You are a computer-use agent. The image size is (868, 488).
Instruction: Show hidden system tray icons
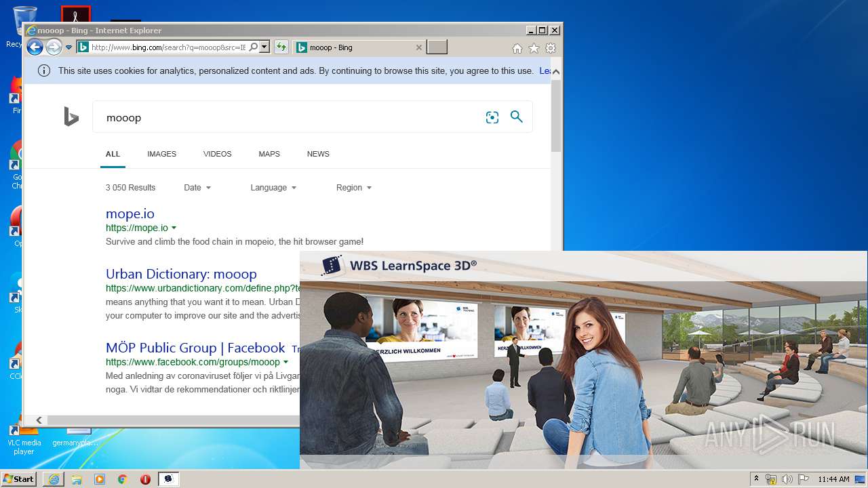[756, 479]
